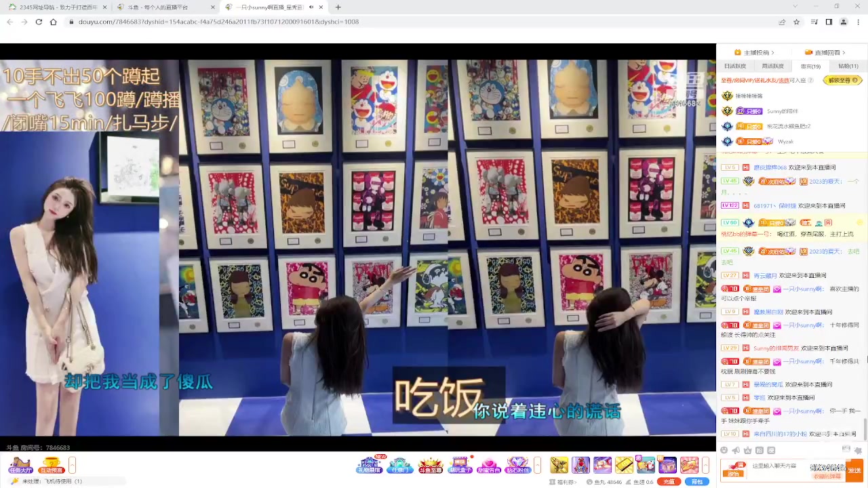Open the 斗鱼至尊 supreme icon

coord(430,466)
